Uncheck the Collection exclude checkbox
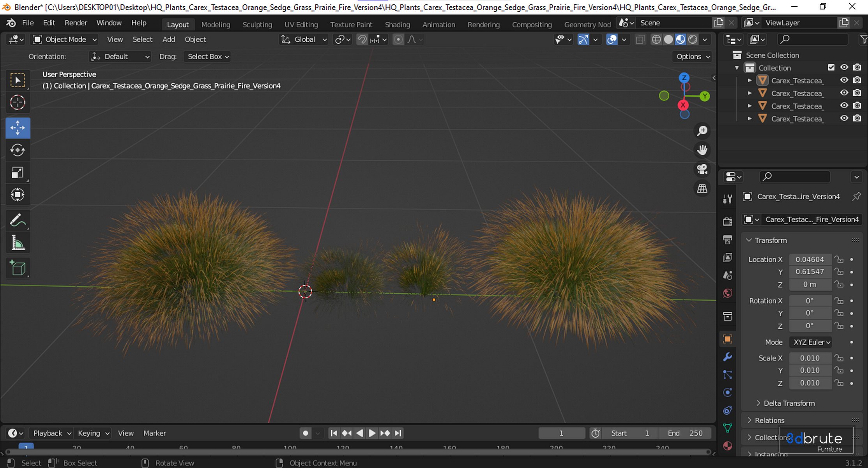The height and width of the screenshot is (468, 868). (831, 67)
